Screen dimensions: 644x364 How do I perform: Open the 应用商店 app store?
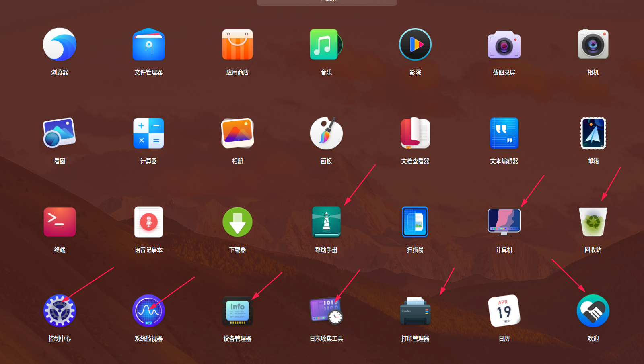click(x=237, y=44)
